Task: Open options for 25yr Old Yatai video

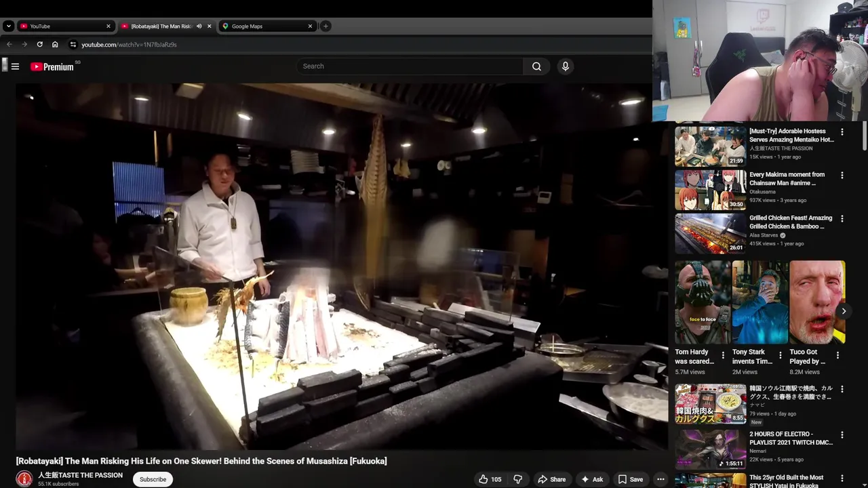Action: click(842, 478)
